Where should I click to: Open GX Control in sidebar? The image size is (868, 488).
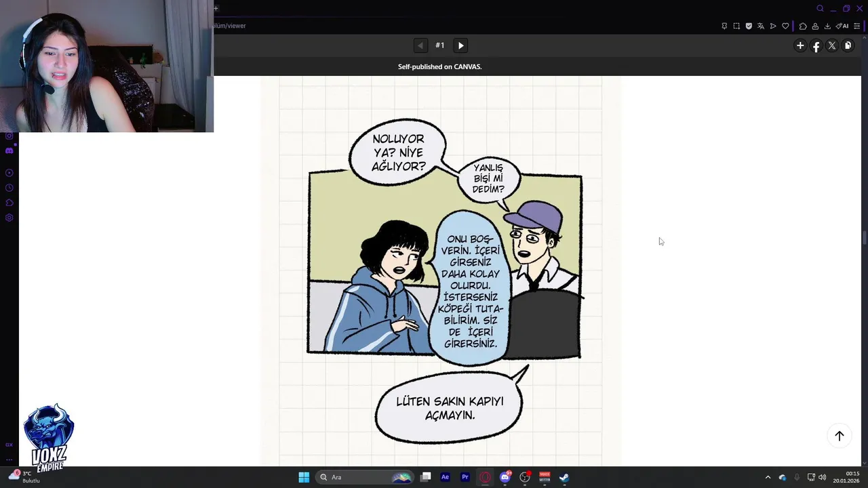pyautogui.click(x=9, y=445)
